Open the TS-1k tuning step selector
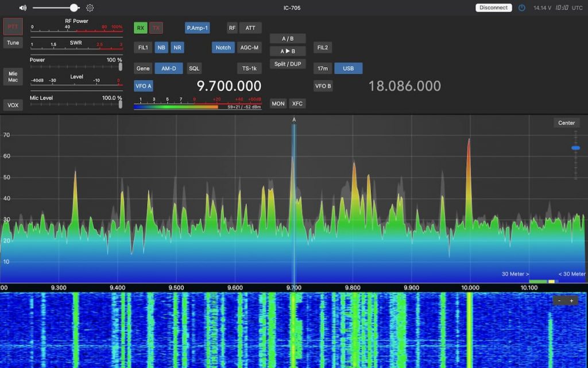588x368 pixels. 249,68
